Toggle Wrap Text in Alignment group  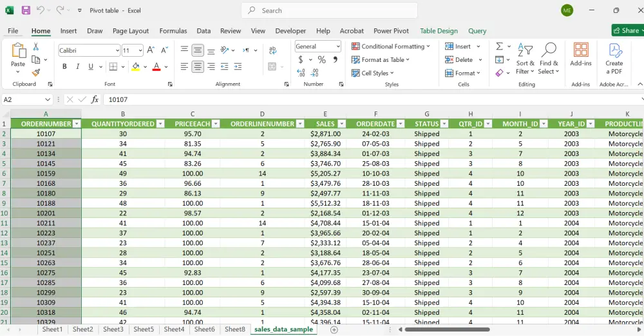click(x=272, y=50)
